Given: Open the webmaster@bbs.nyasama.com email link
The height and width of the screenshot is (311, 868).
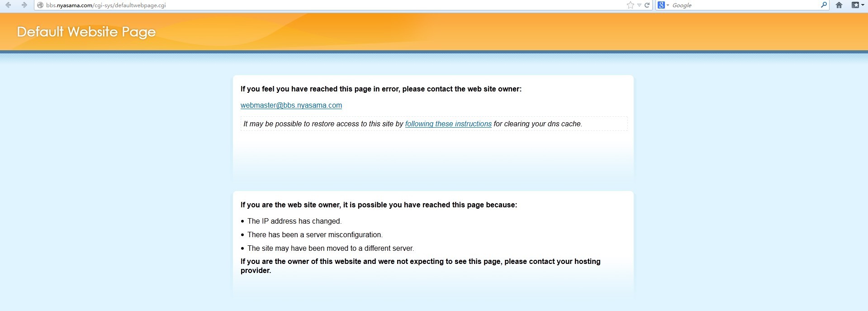Looking at the screenshot, I should tap(291, 105).
